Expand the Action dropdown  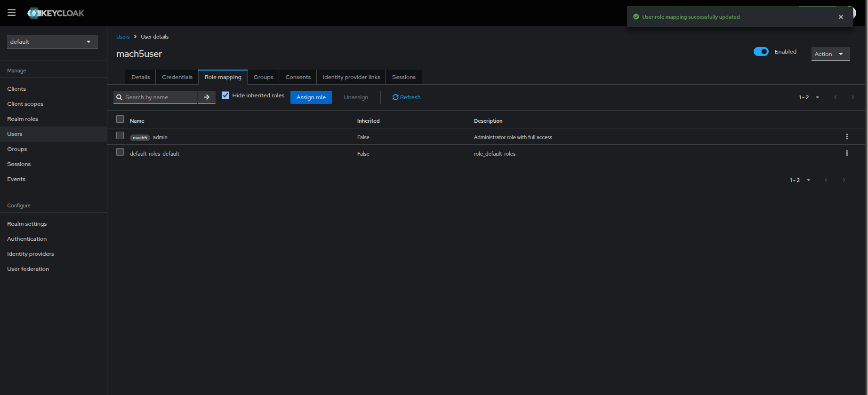pos(830,54)
